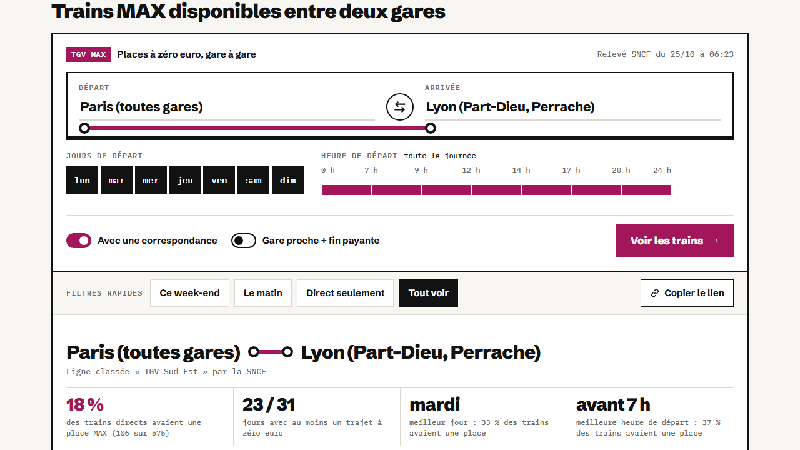Click the arrival endpoint circle on route line
This screenshot has width=800, height=450.
point(431,128)
